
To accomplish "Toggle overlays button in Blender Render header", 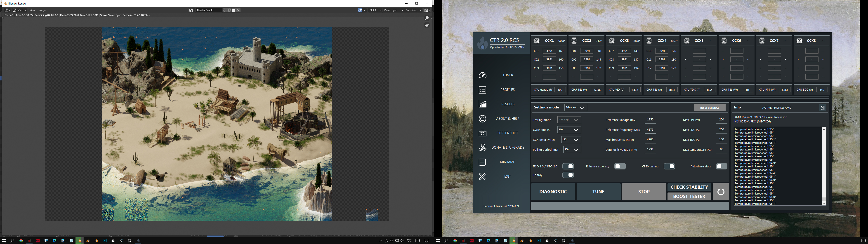I will tap(360, 10).
